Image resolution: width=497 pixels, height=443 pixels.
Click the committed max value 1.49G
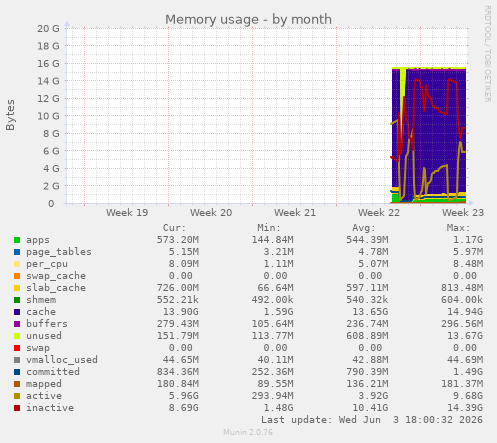(x=468, y=372)
